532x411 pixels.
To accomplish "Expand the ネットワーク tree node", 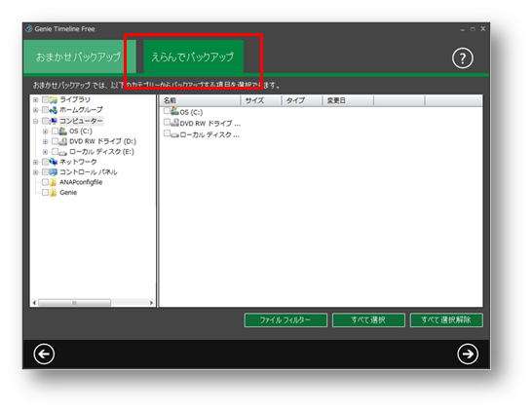I will 35,162.
